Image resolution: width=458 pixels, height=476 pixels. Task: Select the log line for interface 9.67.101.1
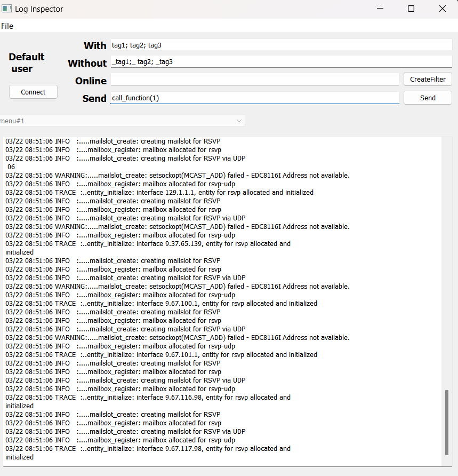160,355
